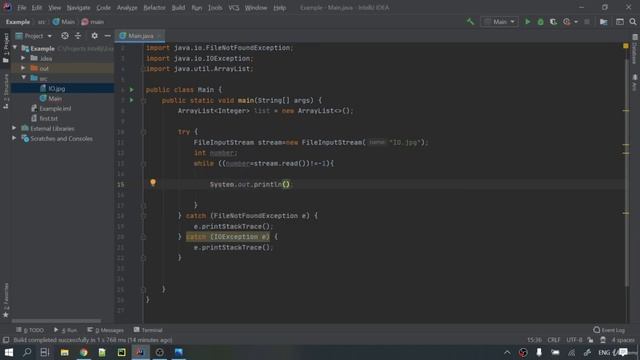Click the Collapse All icon in Project panel

tap(78, 36)
